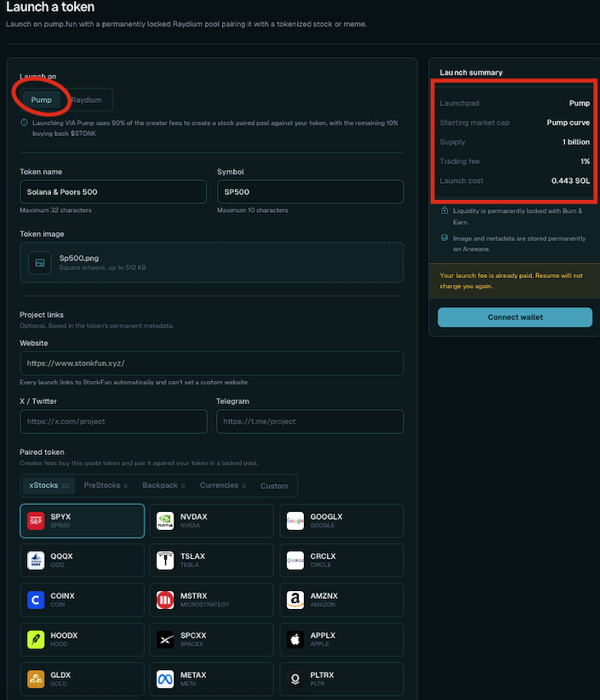Click the CRCLX Circle logo icon
The height and width of the screenshot is (700, 600).
click(295, 561)
